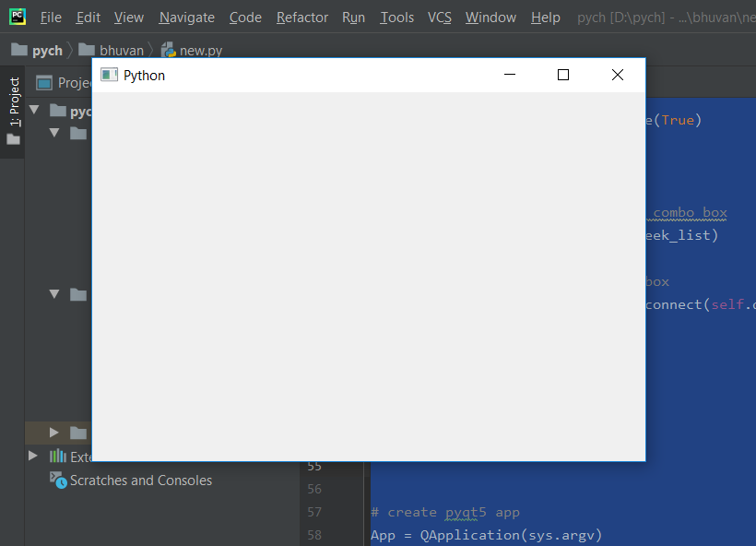Viewport: 756px width, 546px height.
Task: Open the Help menu
Action: [x=545, y=18]
